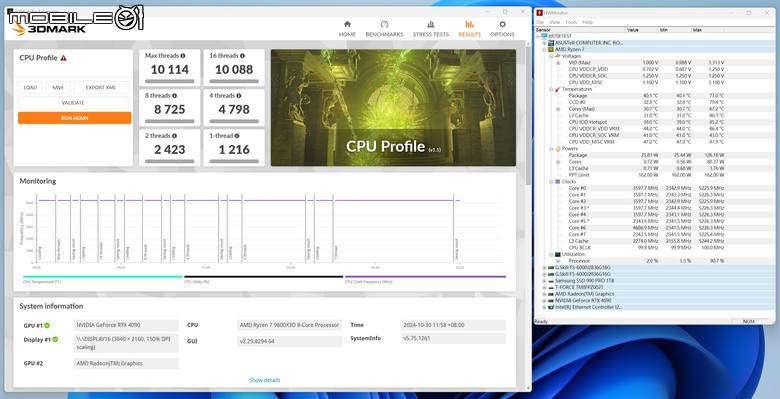
Task: Click the red warning triangle next to CPU Profile
Action: click(64, 58)
